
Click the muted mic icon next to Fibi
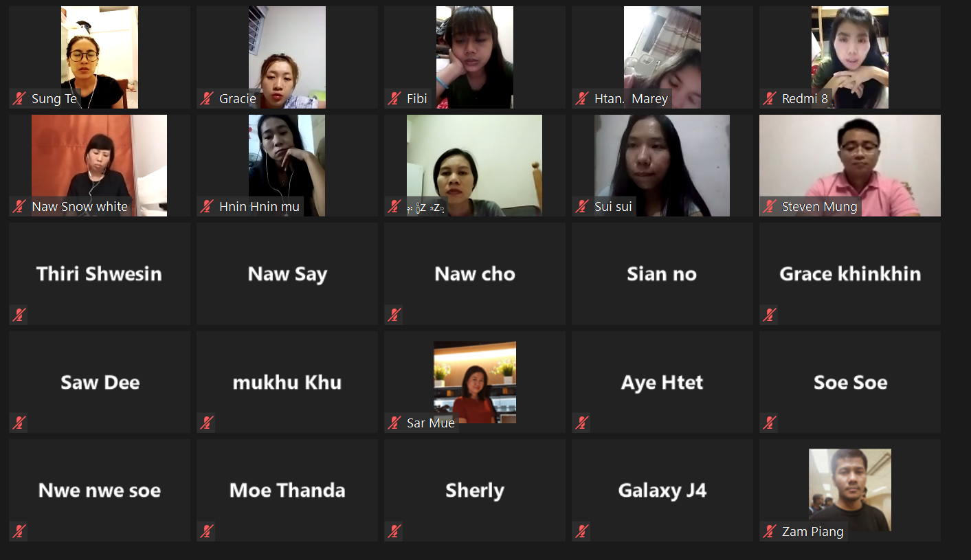point(394,99)
